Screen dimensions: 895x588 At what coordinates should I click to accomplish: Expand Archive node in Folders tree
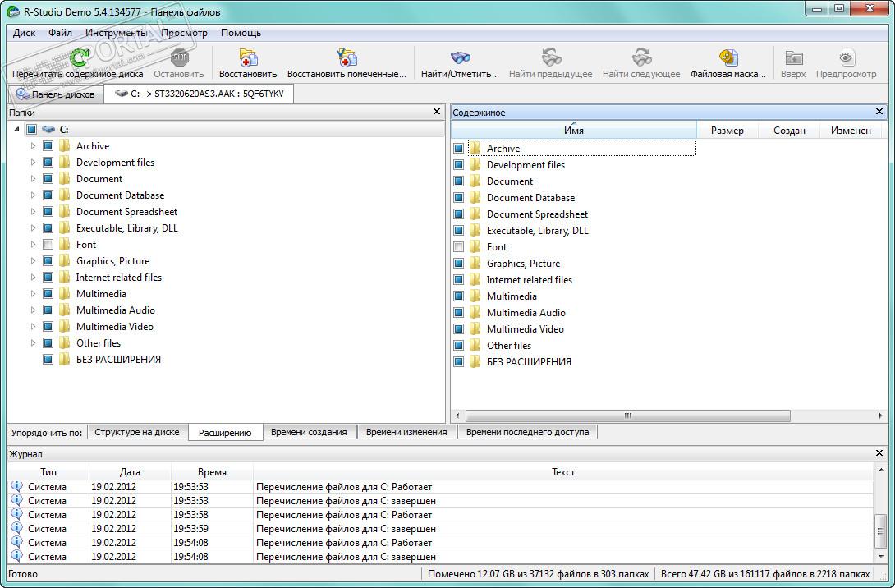[33, 146]
